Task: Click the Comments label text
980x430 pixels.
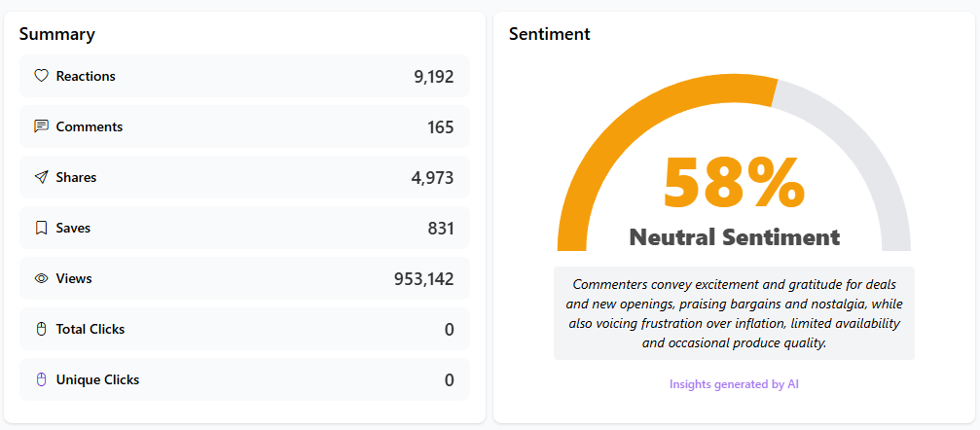Action: coord(90,126)
